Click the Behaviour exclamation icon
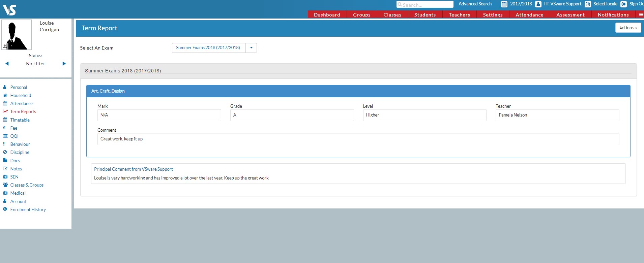Viewport: 644px width, 263px height. tap(4, 144)
